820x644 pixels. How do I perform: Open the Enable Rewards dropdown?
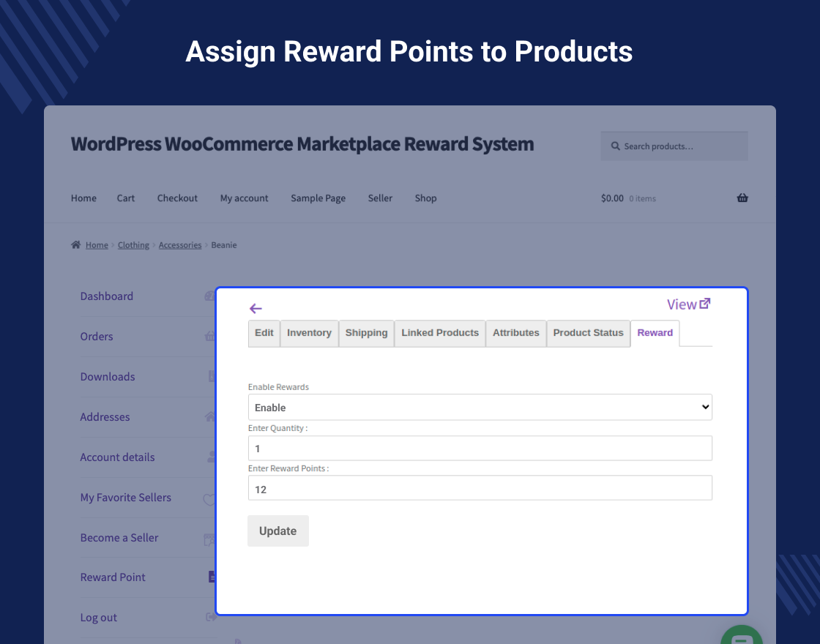click(x=480, y=407)
